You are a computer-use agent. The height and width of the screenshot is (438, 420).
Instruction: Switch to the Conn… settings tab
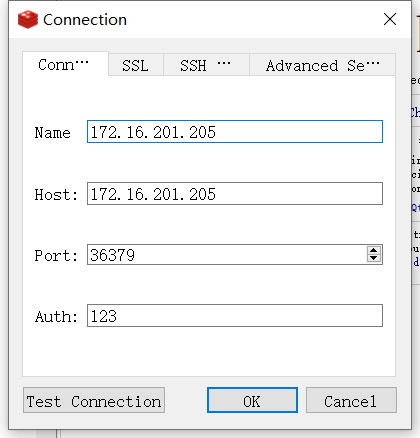(x=65, y=64)
